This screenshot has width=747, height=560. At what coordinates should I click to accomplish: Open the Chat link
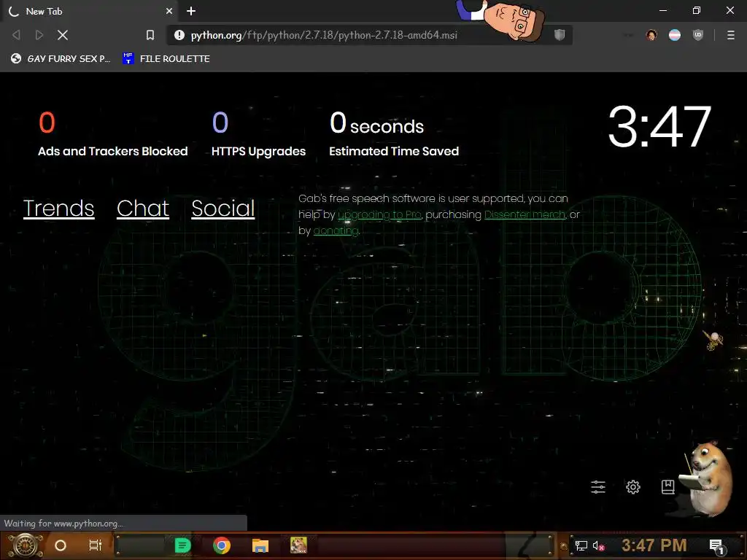[143, 208]
